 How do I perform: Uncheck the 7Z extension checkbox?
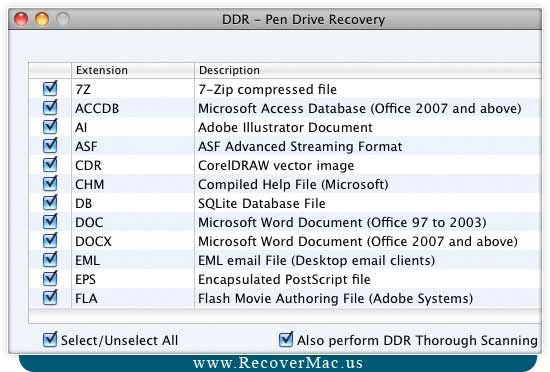point(50,89)
